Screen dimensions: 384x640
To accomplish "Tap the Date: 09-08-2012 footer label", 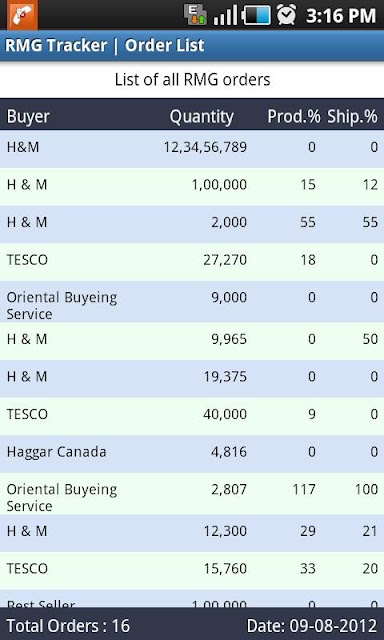I will pos(312,625).
